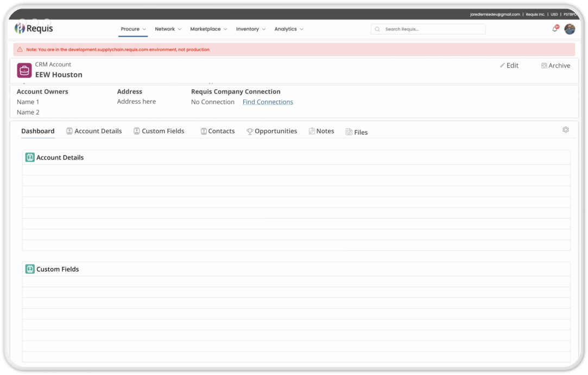This screenshot has width=588, height=375.
Task: Open the Files tab
Action: tap(357, 132)
